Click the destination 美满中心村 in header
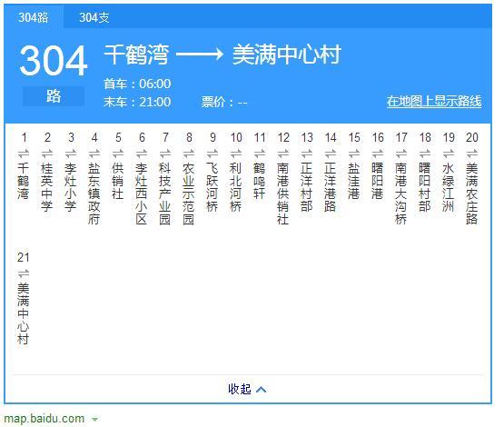The width and height of the screenshot is (504, 427). tap(287, 55)
